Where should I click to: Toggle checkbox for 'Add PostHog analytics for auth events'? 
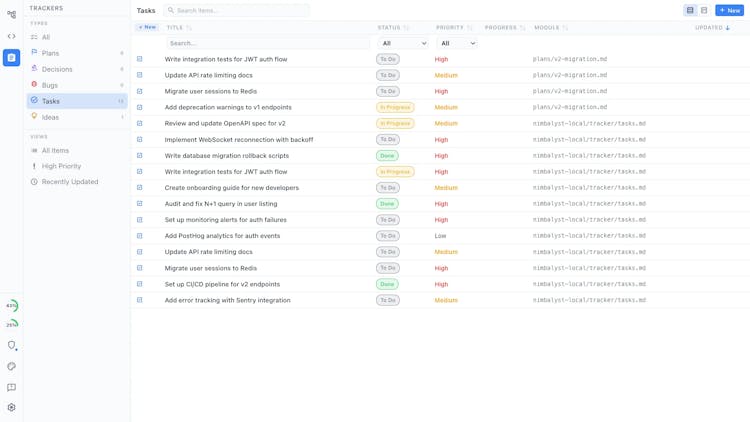[x=140, y=236]
